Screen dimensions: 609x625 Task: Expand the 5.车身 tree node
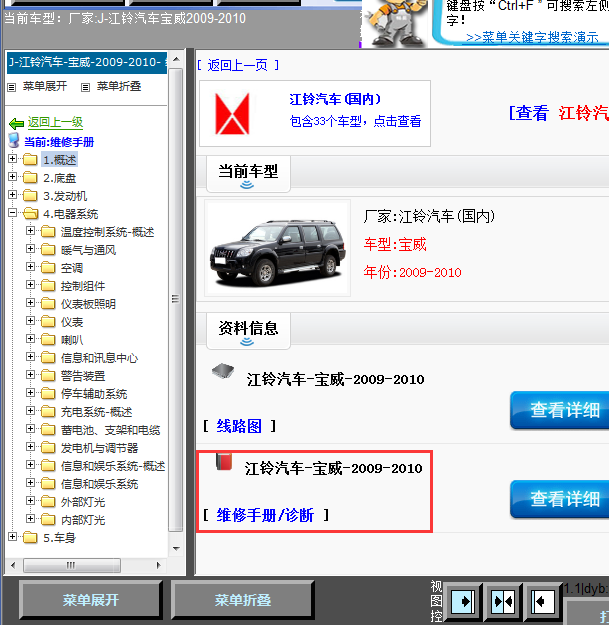(12, 537)
